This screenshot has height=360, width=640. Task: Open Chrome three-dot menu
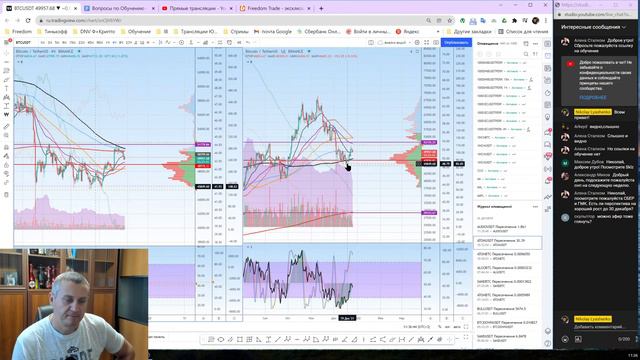546,20
